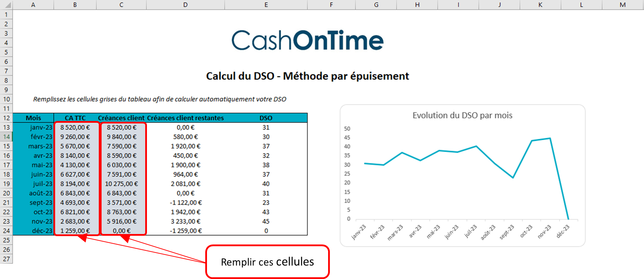644x279 pixels.
Task: Click the 'Remplir ces cellules' callout box
Action: tap(267, 261)
